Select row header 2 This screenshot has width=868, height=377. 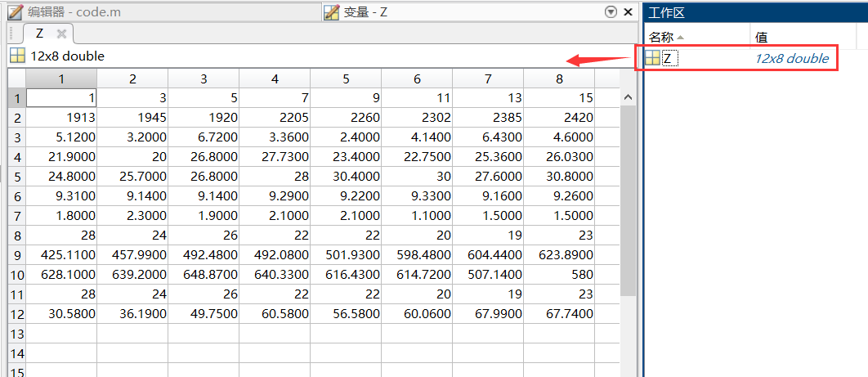[17, 118]
